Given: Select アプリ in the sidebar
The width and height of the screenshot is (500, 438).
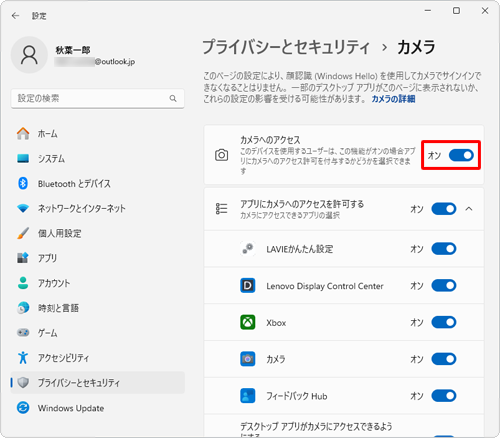Looking at the screenshot, I should point(98,258).
